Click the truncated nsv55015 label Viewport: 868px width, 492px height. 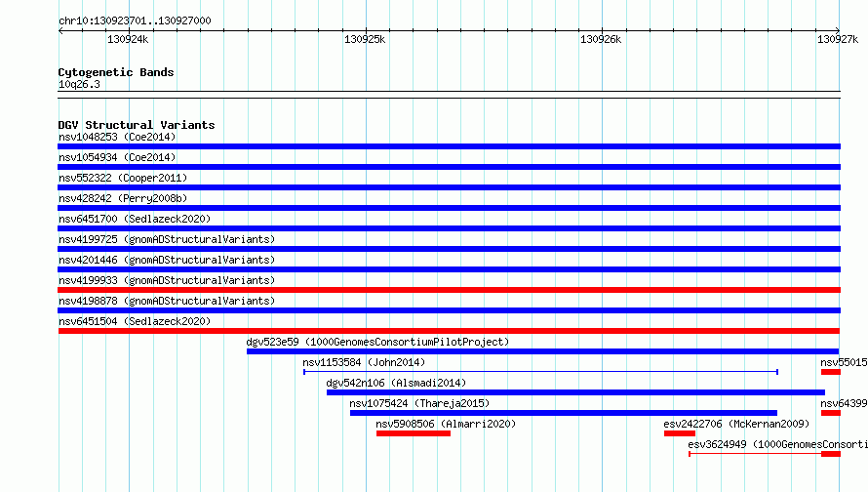(844, 362)
